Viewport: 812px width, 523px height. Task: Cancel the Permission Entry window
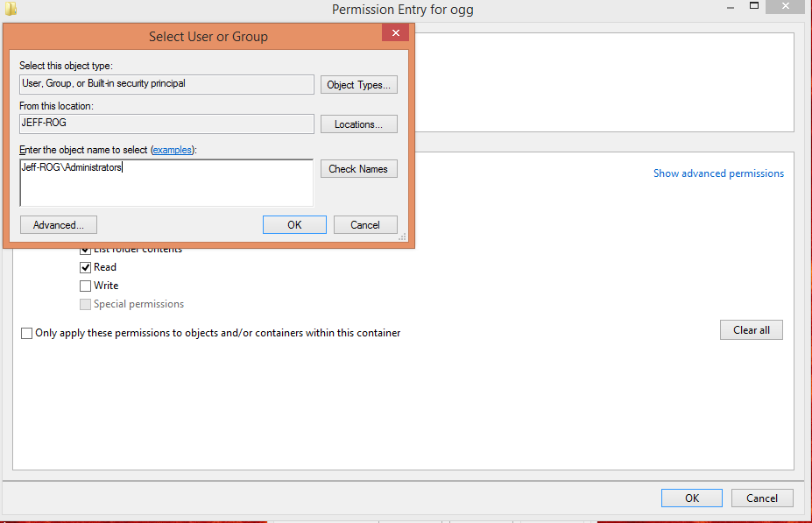[761, 498]
